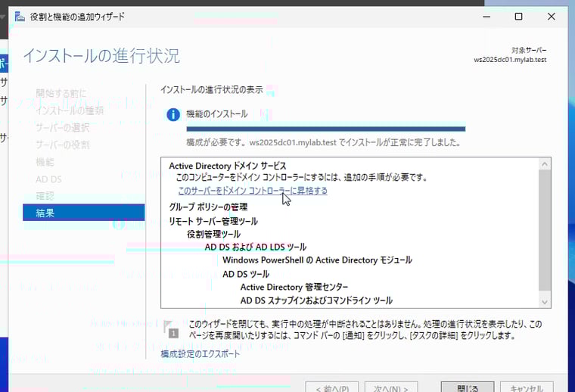
Task: Click the 前へ(P) button
Action: tap(333, 387)
